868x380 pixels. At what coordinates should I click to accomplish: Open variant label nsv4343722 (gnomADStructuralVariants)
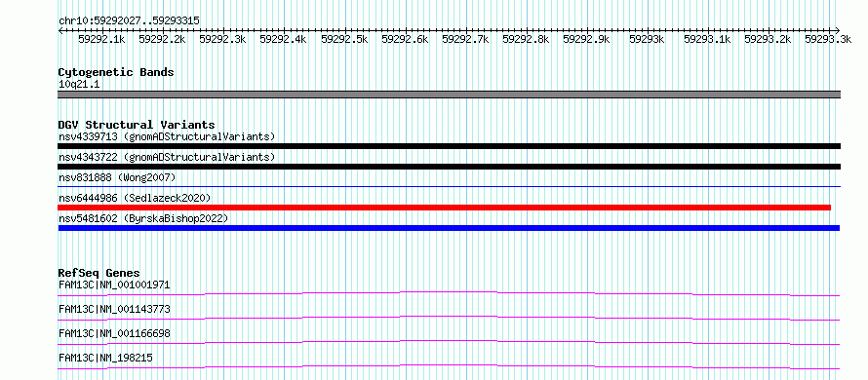coord(167,157)
